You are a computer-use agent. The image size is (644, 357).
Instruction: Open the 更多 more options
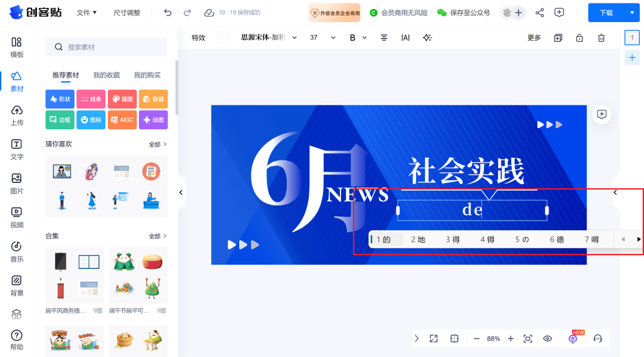534,38
